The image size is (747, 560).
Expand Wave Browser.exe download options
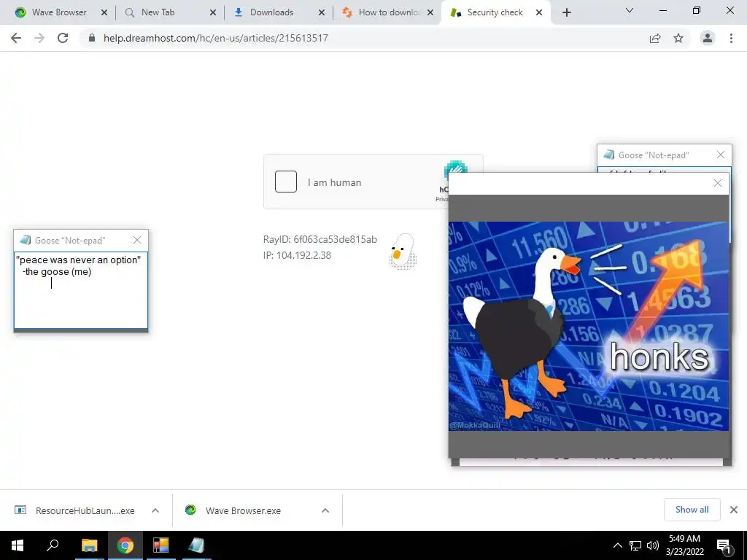click(x=325, y=510)
